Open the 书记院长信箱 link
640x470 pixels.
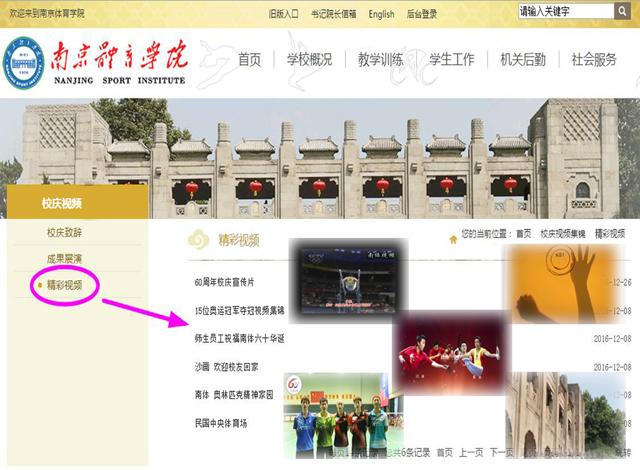point(333,14)
